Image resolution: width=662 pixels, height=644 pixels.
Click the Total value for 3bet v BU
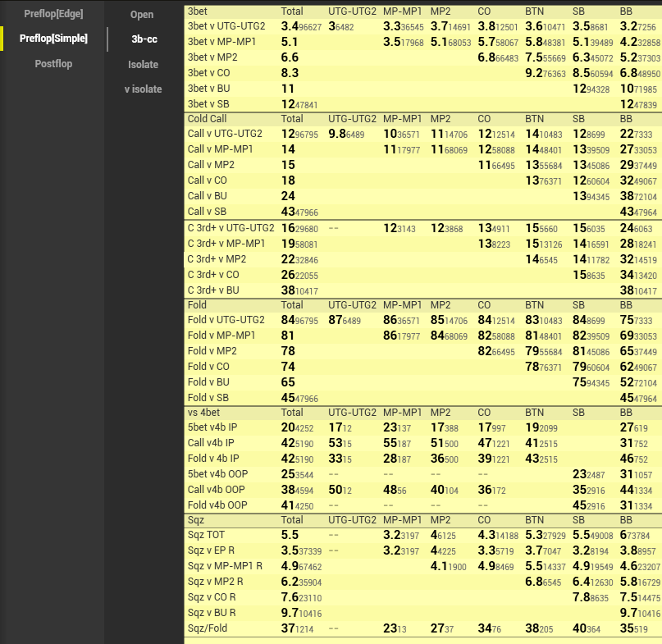coord(288,89)
